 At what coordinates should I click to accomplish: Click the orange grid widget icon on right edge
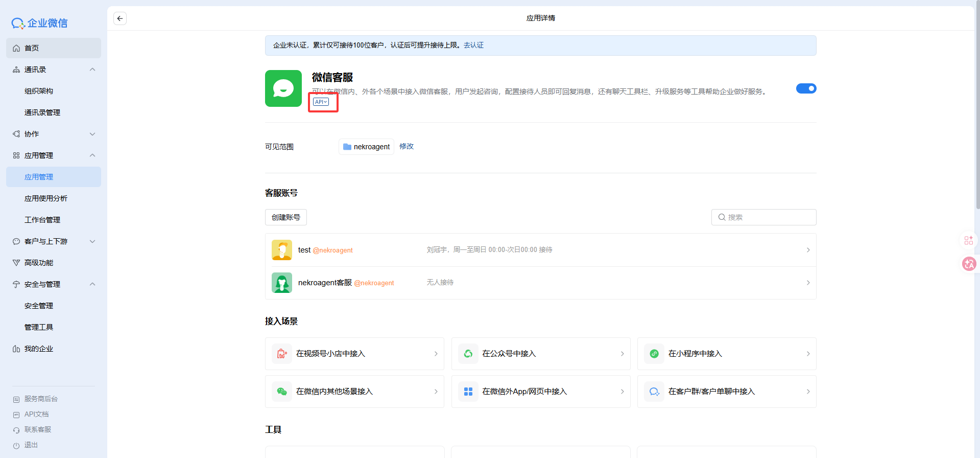pos(968,240)
